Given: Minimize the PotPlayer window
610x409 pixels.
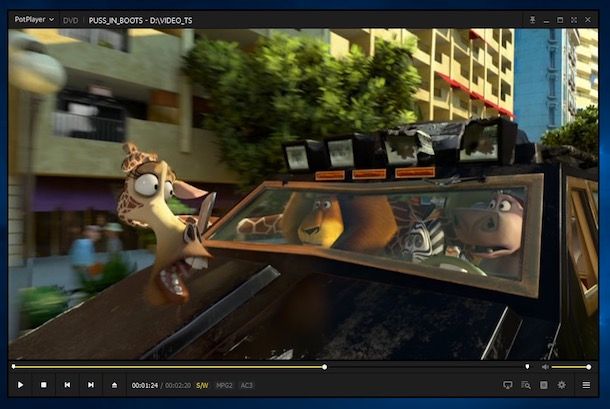Looking at the screenshot, I should point(546,20).
